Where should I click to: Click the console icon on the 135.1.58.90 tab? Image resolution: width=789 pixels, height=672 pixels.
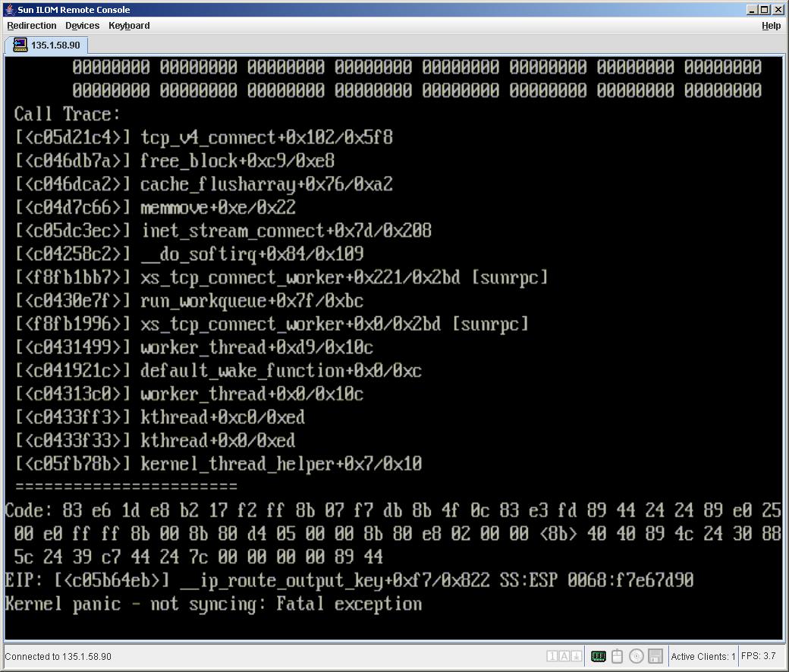point(20,46)
